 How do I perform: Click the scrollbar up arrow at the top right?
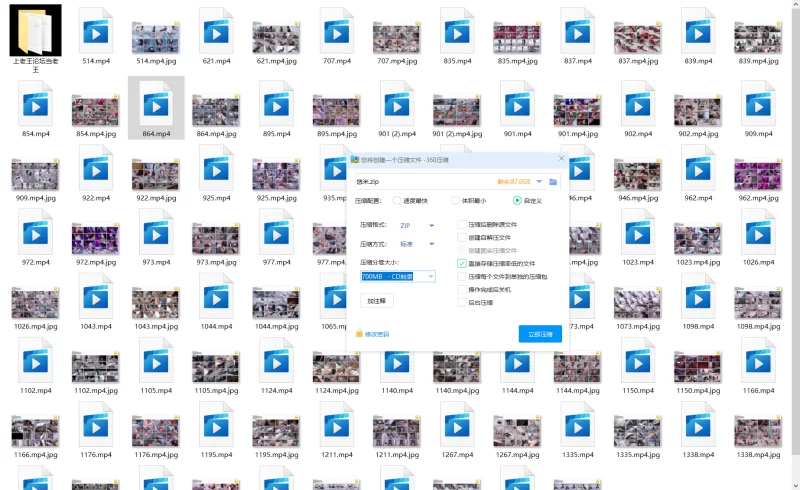point(796,4)
